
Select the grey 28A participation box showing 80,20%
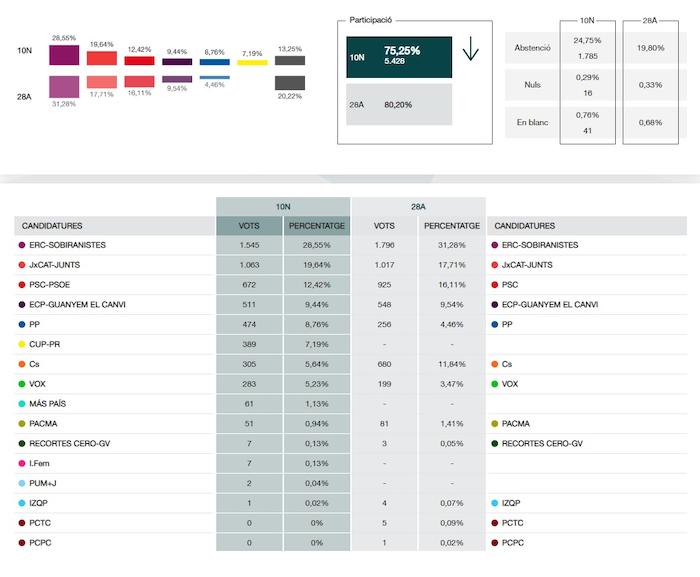coord(399,105)
